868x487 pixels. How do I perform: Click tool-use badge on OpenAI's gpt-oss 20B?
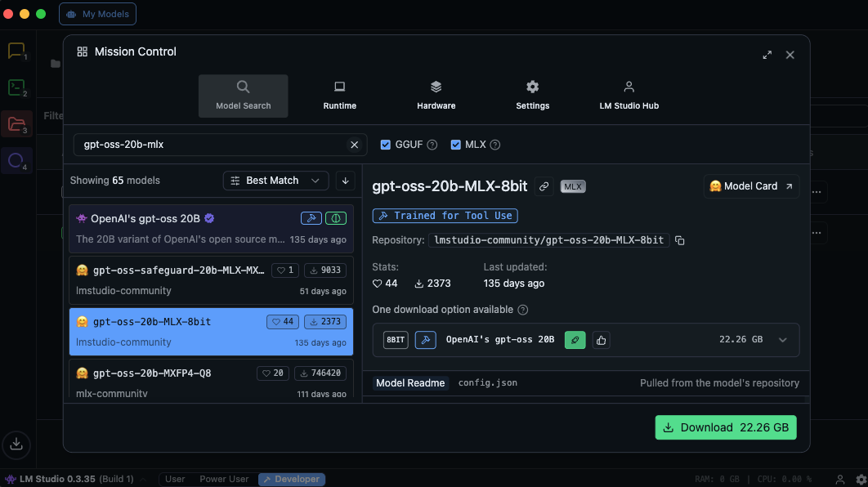311,218
